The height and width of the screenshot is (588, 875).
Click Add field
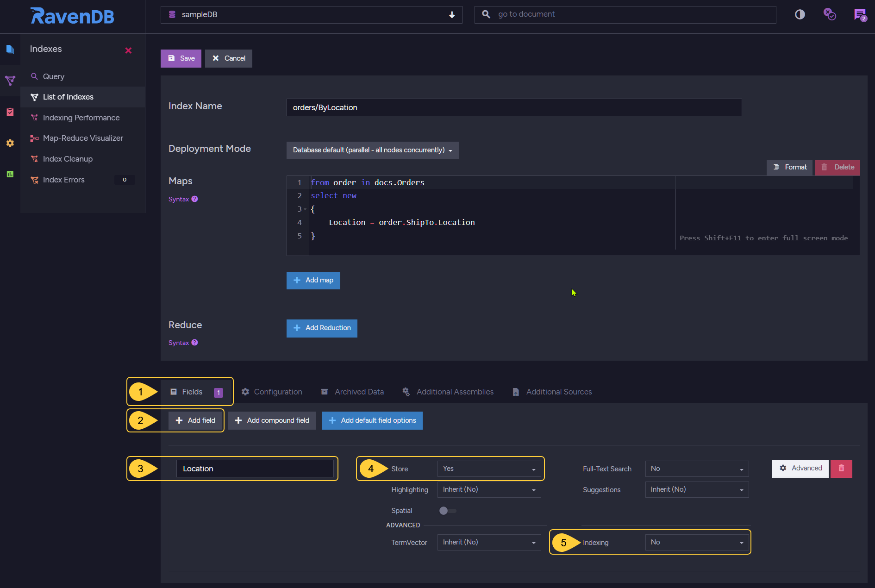click(x=195, y=420)
